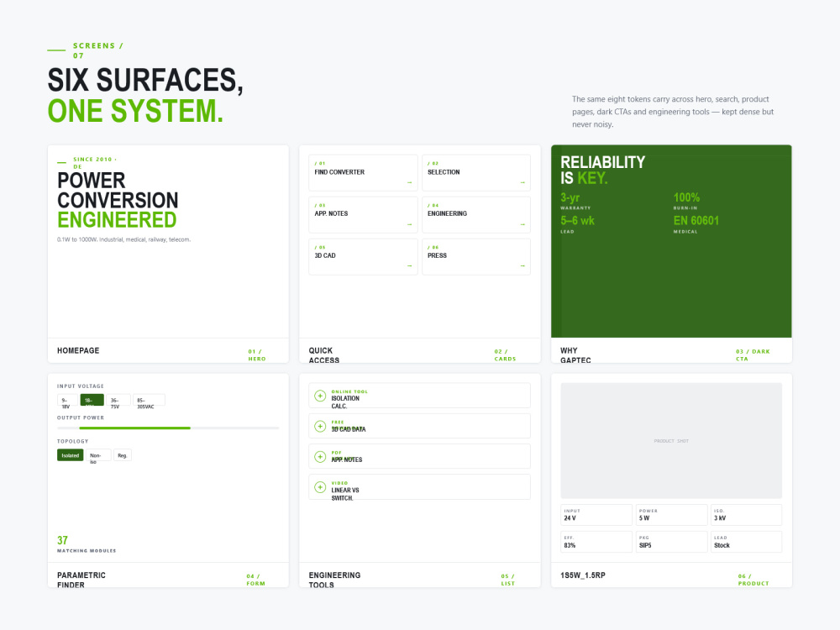Select the 9–18V input voltage chip
Viewport: 840px width, 630px height.
[x=67, y=400]
